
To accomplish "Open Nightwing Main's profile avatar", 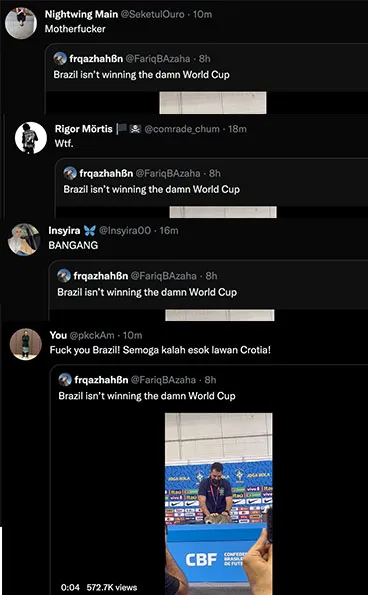I will [21, 23].
